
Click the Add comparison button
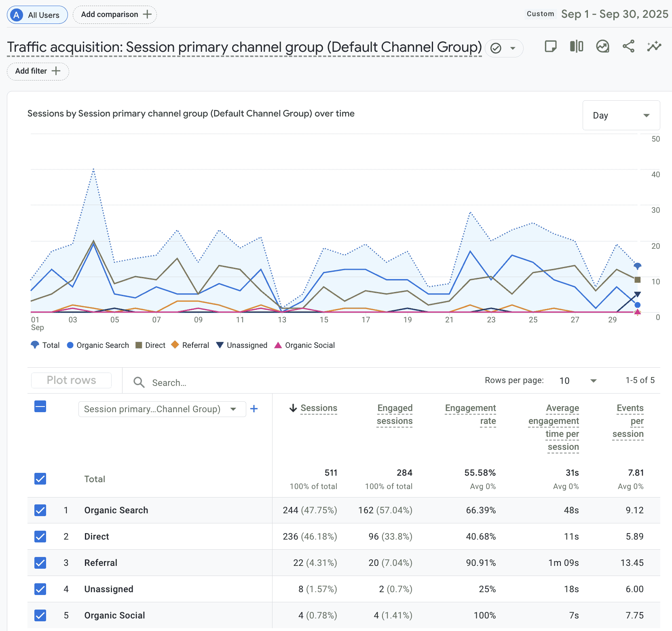pyautogui.click(x=115, y=15)
